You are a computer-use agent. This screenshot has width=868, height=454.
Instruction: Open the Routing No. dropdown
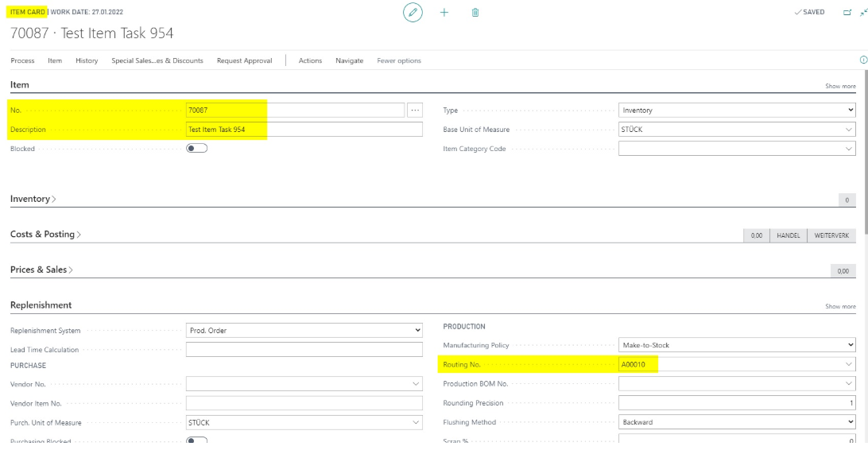737,364
